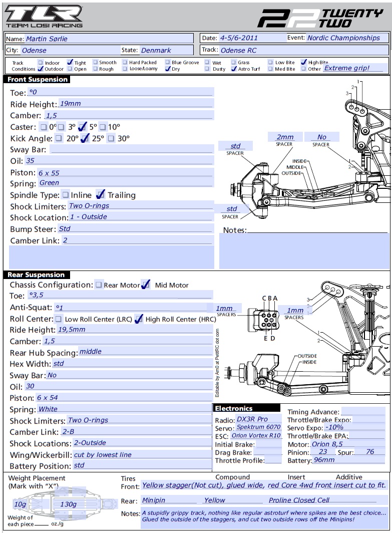Check the Grass checkbox
The width and height of the screenshot is (392, 533).
(234, 62)
